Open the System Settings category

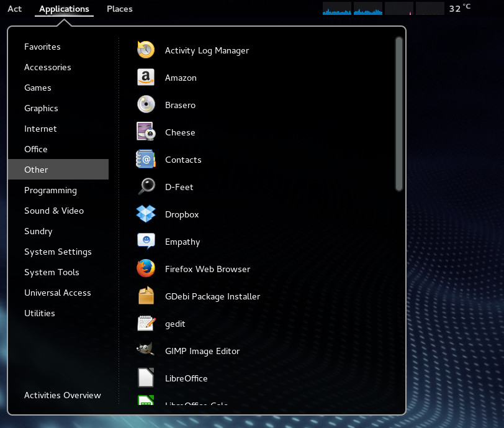[x=58, y=252]
